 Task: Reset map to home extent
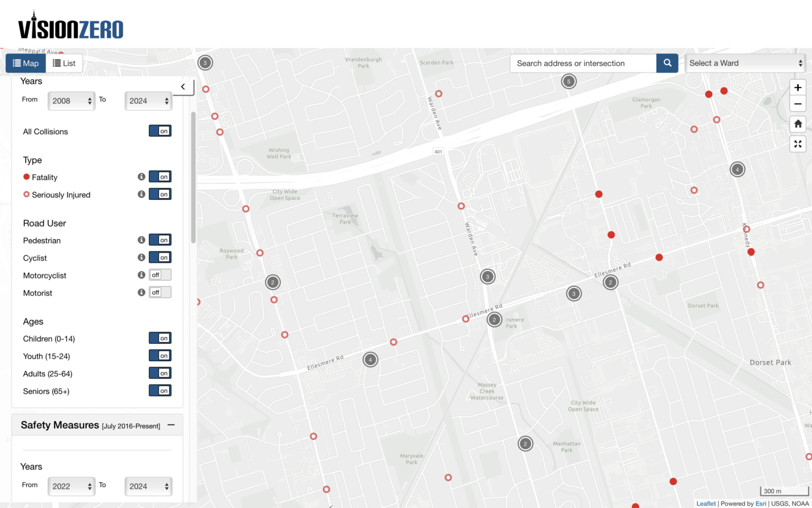(x=798, y=124)
